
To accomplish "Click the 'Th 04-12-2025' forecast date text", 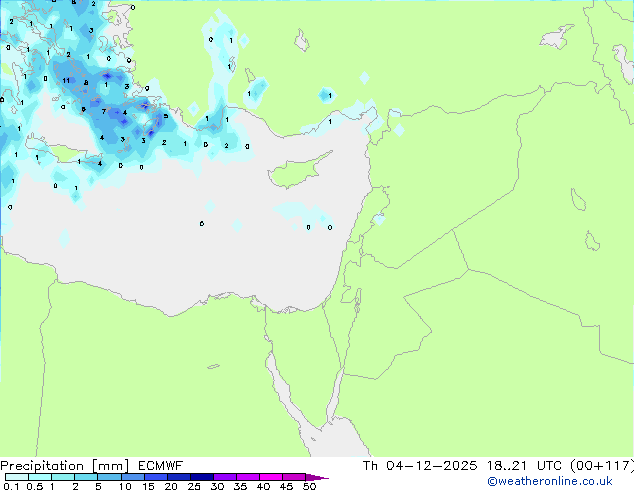I will click(x=420, y=466).
